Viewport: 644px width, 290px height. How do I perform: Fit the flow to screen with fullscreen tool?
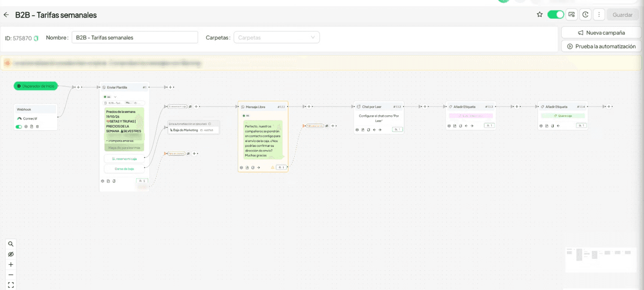coord(11,285)
